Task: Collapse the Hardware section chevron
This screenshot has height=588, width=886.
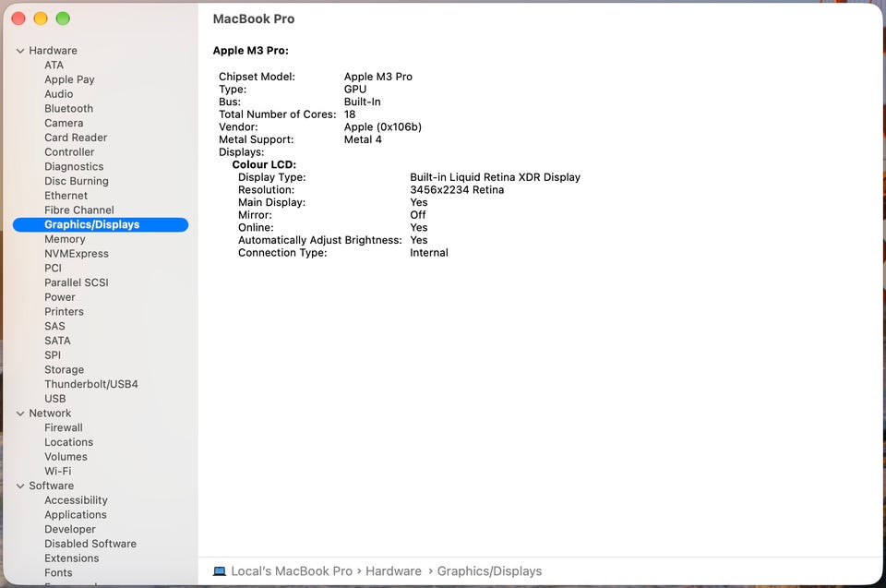Action: point(20,51)
